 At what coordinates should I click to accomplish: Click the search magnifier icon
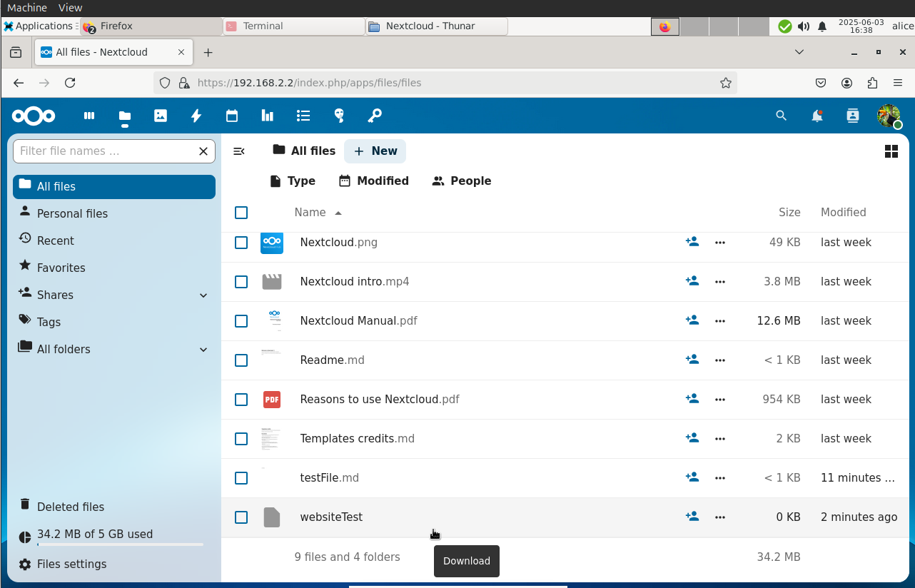click(x=782, y=116)
